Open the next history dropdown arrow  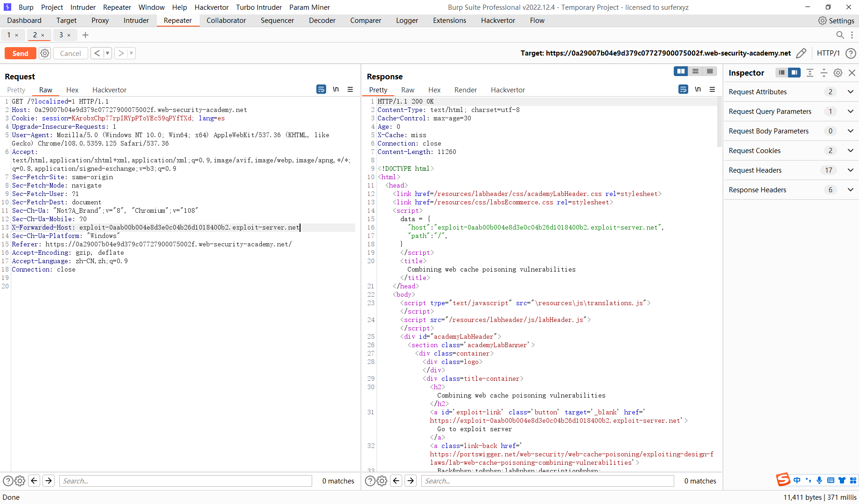[x=131, y=53]
